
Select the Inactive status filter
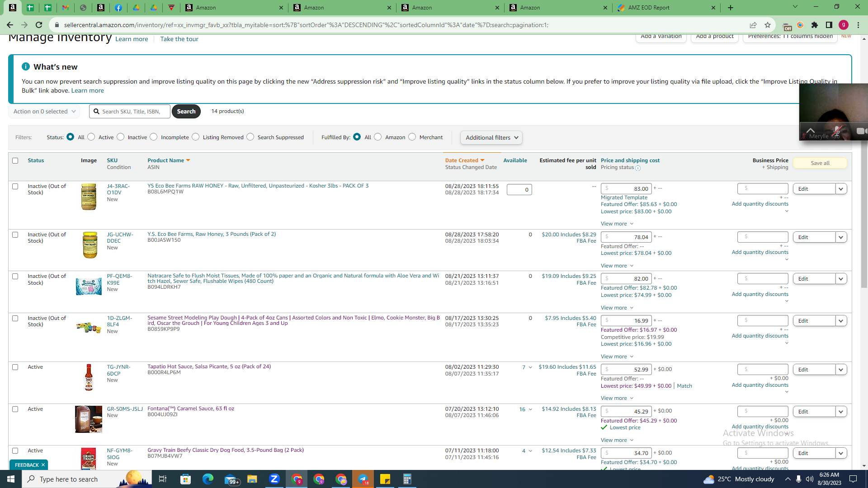(x=121, y=137)
